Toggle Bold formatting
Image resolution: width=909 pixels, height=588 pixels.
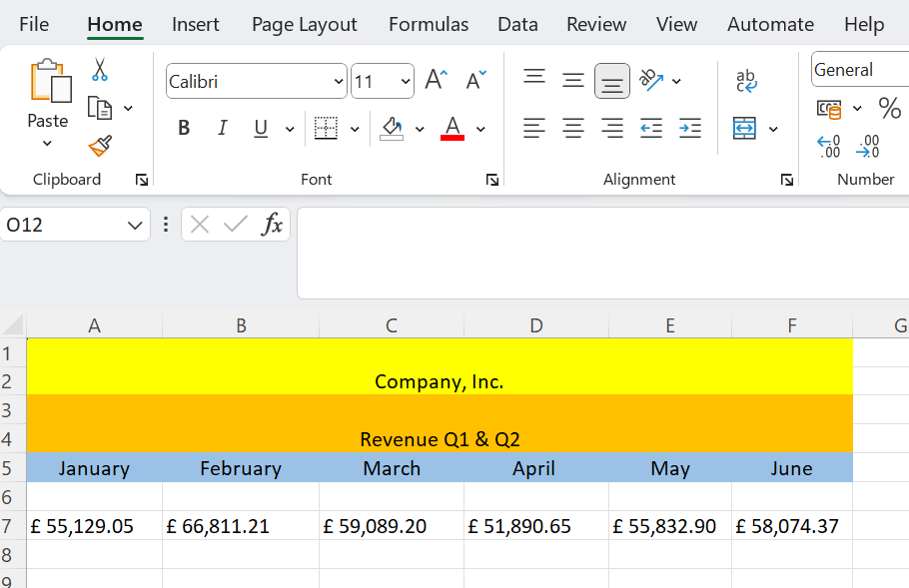[184, 128]
